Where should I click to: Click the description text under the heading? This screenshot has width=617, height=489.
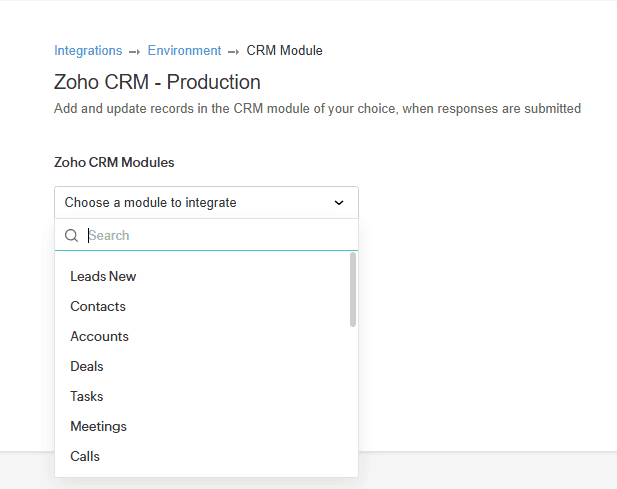point(317,108)
